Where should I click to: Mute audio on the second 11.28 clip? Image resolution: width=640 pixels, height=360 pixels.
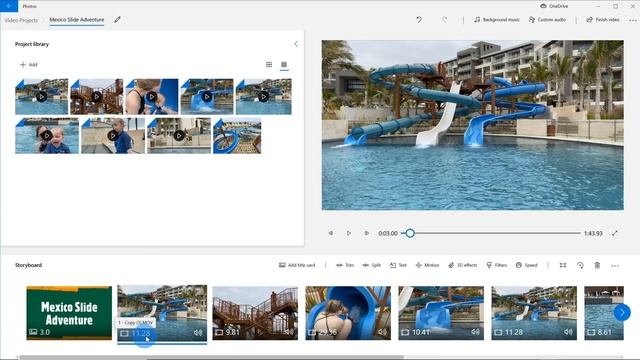click(569, 332)
